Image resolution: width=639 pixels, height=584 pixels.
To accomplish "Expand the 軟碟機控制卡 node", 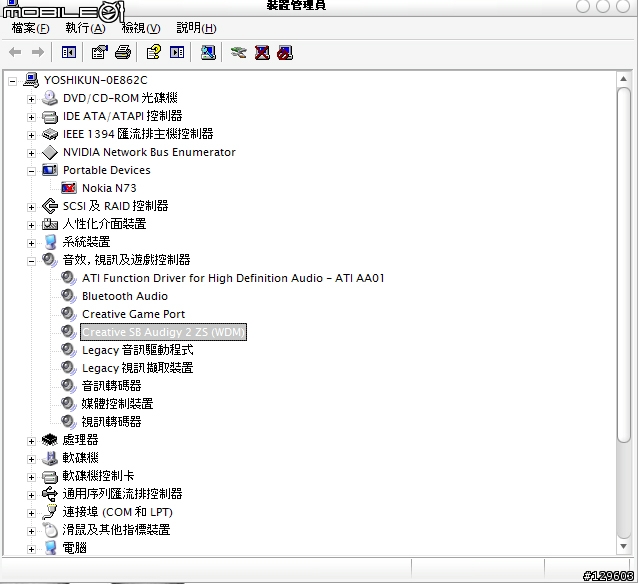I will 31,477.
